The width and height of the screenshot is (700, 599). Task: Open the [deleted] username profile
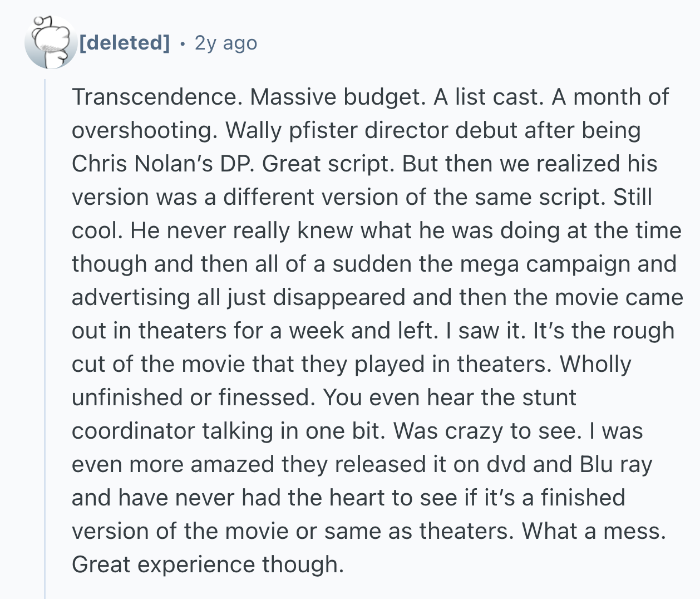pyautogui.click(x=125, y=43)
